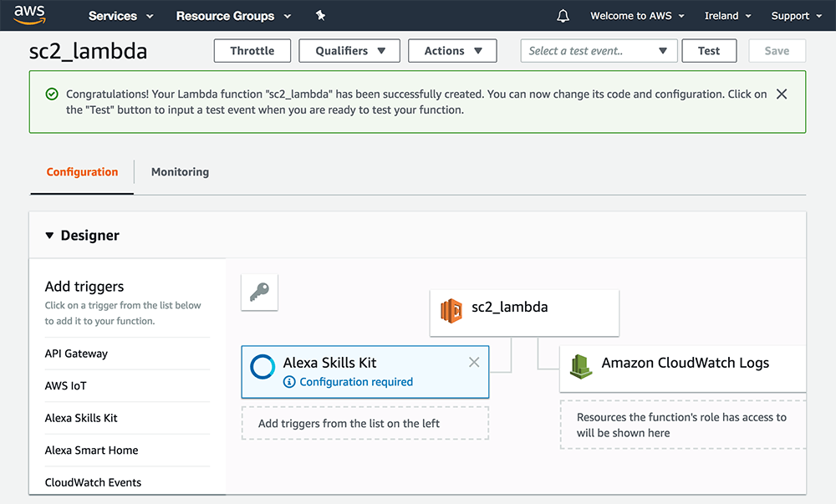Open the pinned shortcuts icon in navbar
This screenshot has width=836, height=504.
(x=320, y=15)
